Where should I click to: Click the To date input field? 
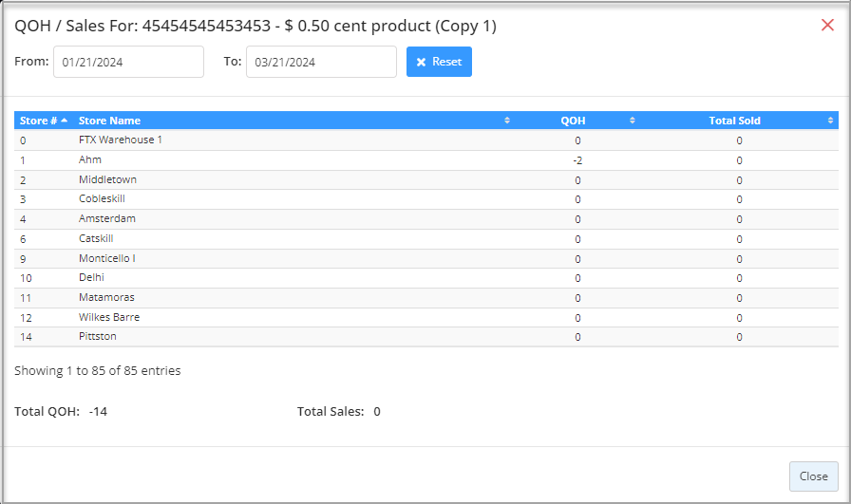click(321, 62)
